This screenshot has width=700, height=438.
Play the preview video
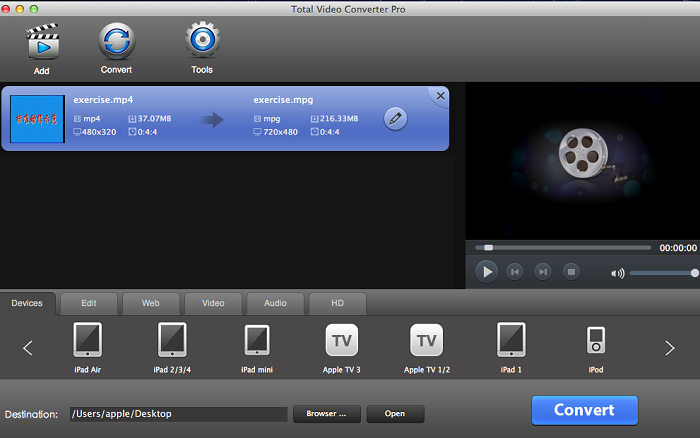[x=487, y=271]
